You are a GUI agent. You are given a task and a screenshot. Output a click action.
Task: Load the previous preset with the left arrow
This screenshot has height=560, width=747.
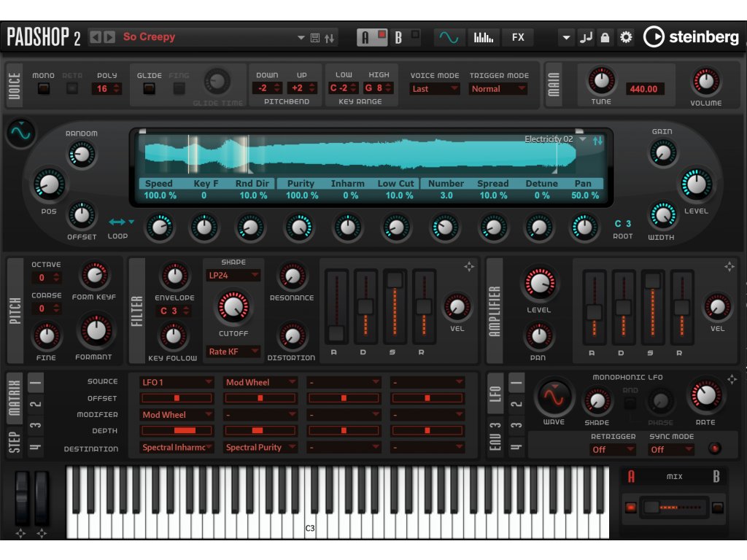coord(96,37)
